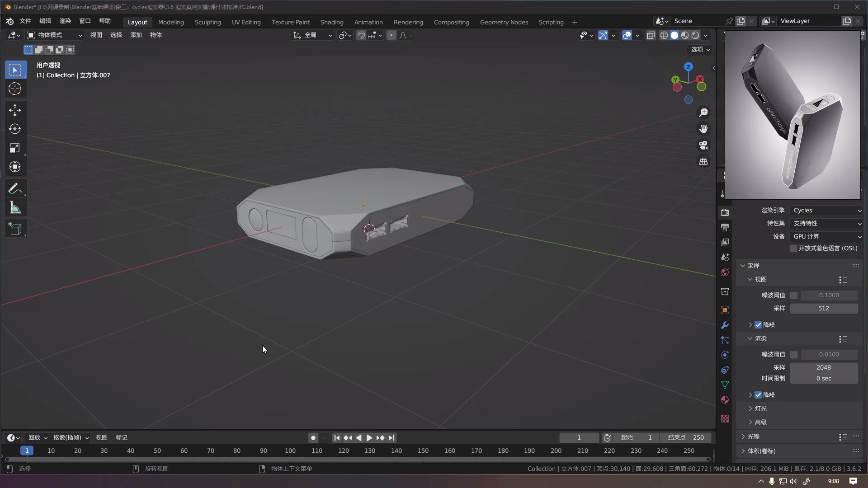Image resolution: width=868 pixels, height=488 pixels.
Task: Open the Modifier properties tab (wrench icon)
Action: click(x=725, y=325)
